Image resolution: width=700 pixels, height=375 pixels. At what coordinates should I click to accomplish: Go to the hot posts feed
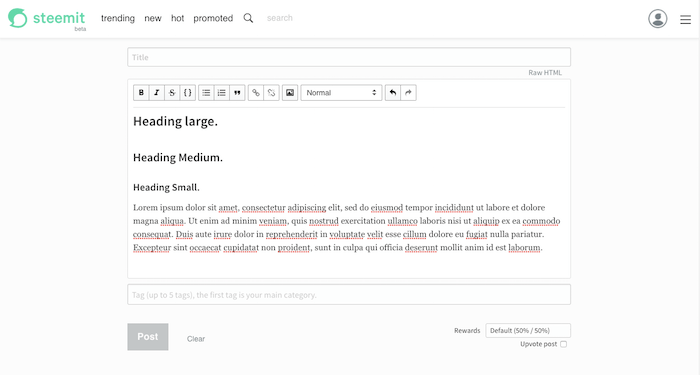click(x=177, y=18)
